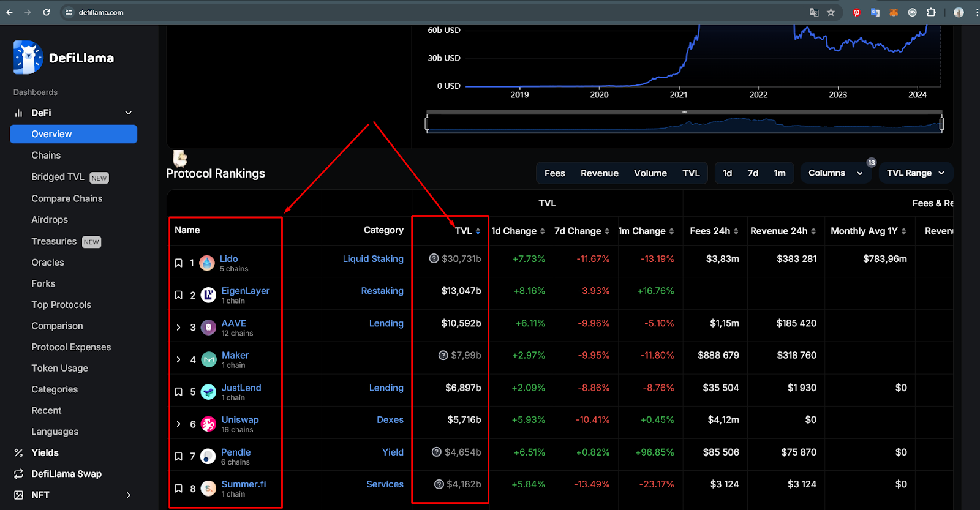Click the Summer.fi protocol logo
980x510 pixels.
click(x=208, y=489)
